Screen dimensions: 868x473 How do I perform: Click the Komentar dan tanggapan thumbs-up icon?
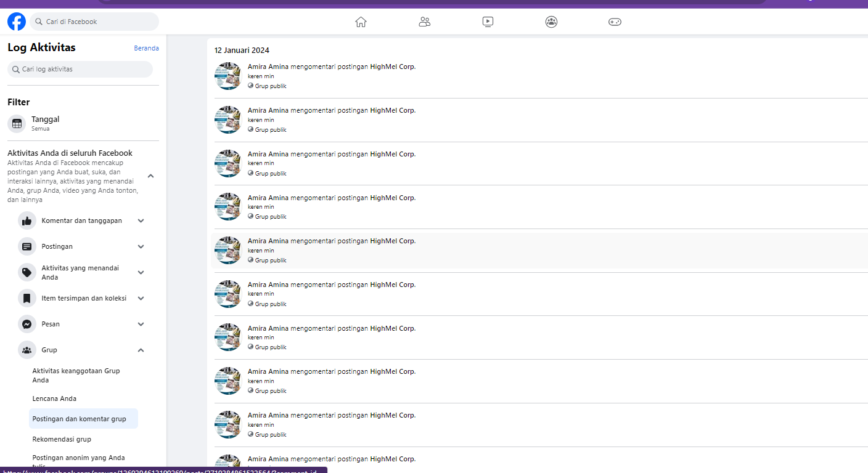pos(27,220)
